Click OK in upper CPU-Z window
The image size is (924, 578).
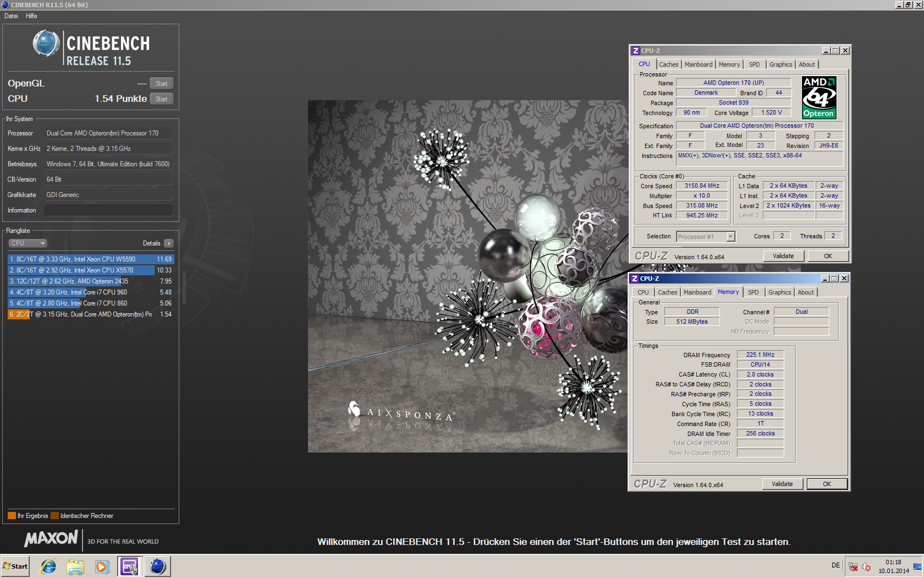coord(828,256)
